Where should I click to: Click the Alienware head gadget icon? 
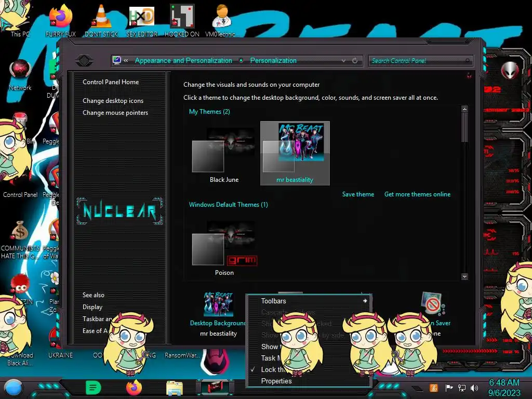[510, 71]
